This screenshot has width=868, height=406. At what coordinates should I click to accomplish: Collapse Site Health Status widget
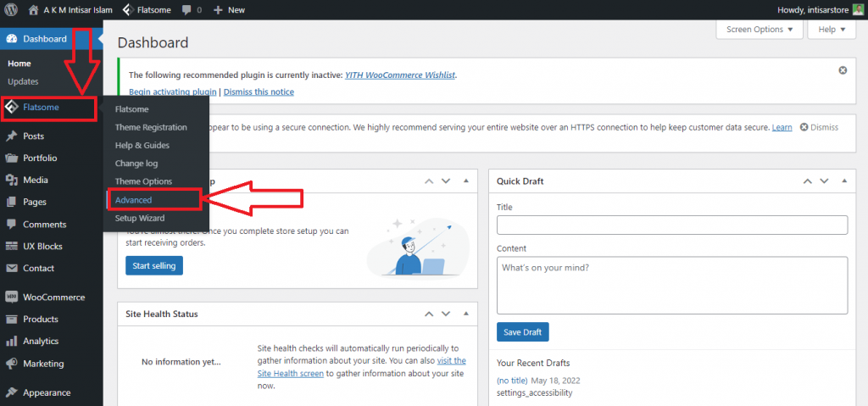pyautogui.click(x=465, y=314)
